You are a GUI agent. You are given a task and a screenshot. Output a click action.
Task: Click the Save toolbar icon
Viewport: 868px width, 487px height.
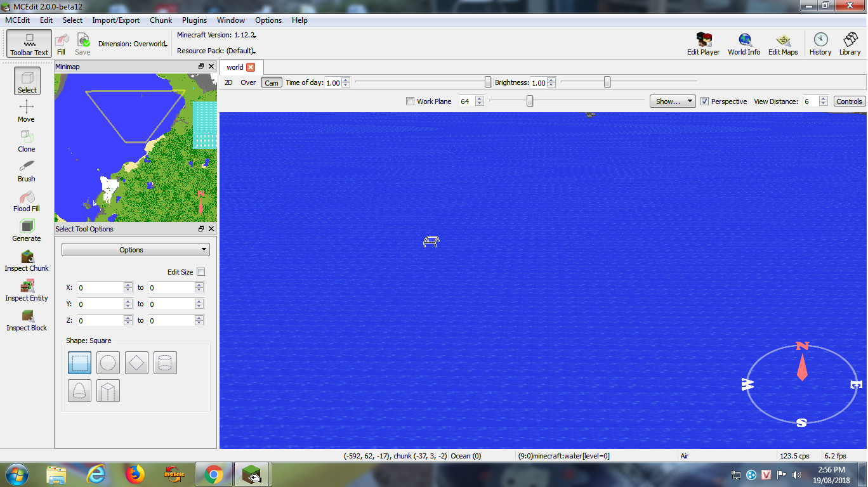82,44
